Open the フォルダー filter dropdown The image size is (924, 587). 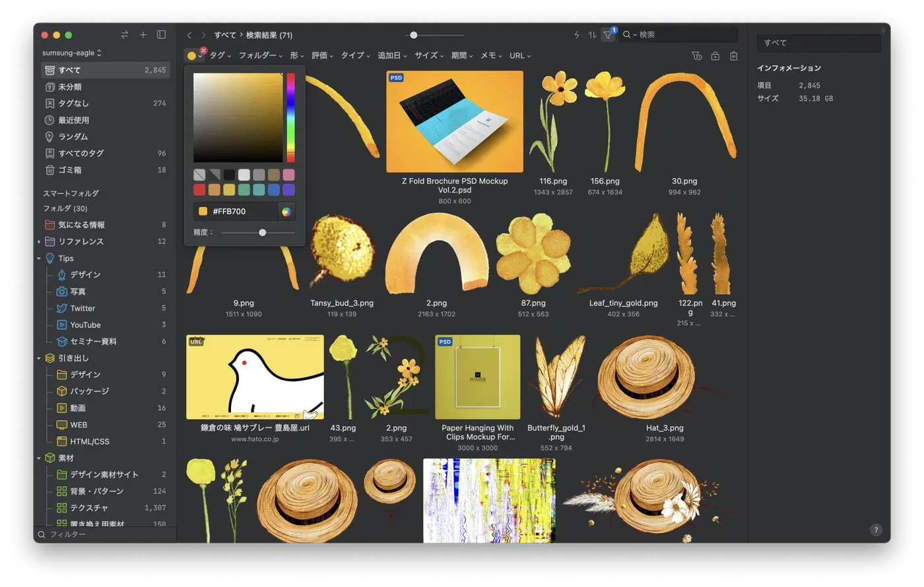[x=261, y=56]
